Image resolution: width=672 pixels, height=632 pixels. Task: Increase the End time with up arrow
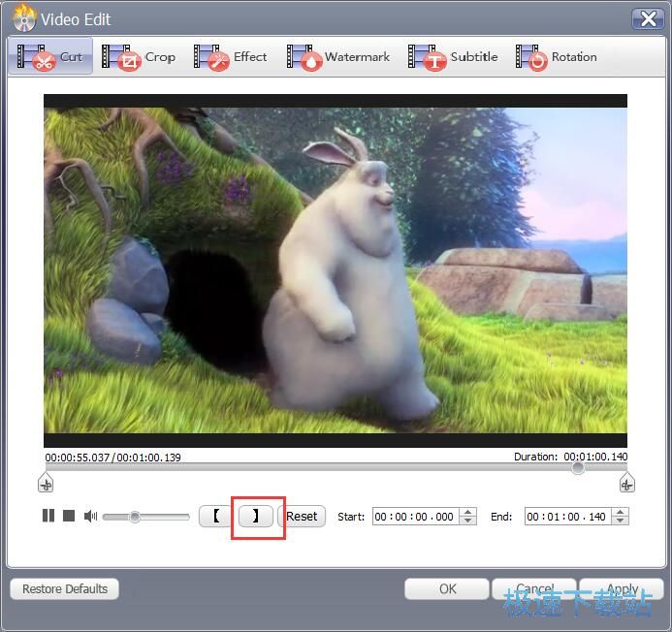(621, 512)
